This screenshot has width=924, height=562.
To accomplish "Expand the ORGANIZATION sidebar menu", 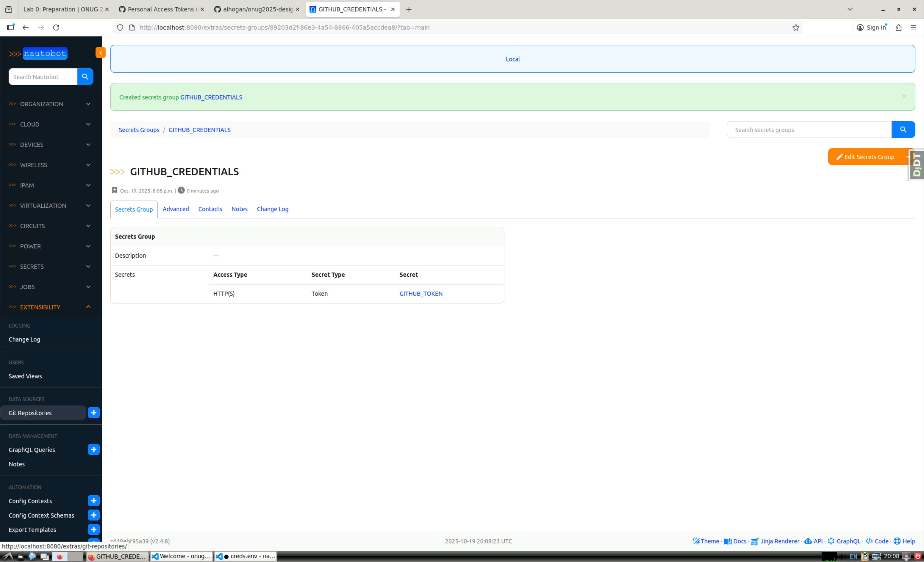I will [51, 104].
